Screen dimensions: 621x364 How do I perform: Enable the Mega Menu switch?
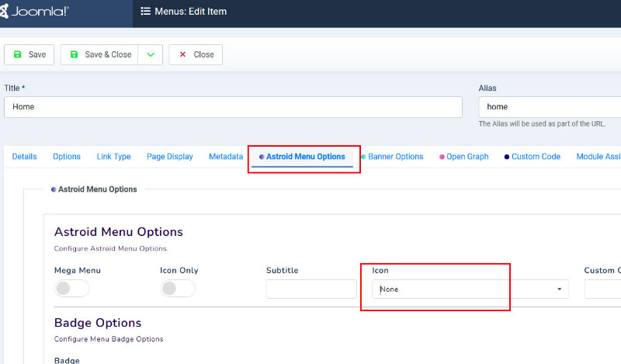(71, 289)
